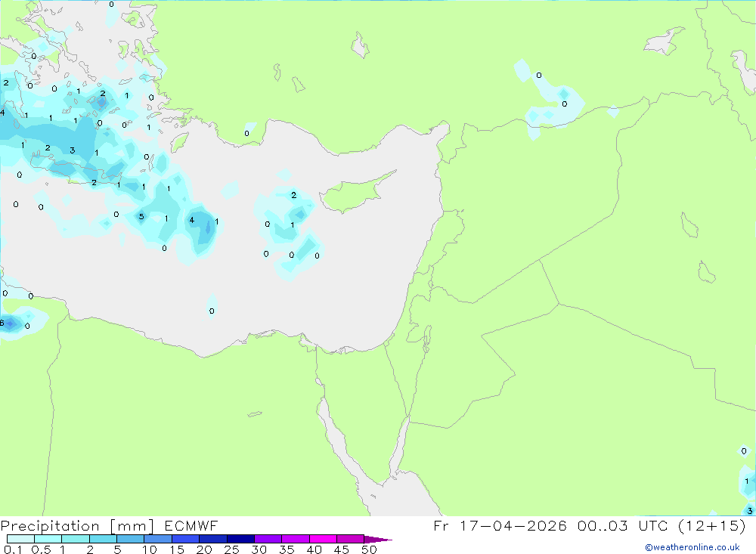
Task: Click the 'ECMWF' model label
Action: pyautogui.click(x=191, y=526)
